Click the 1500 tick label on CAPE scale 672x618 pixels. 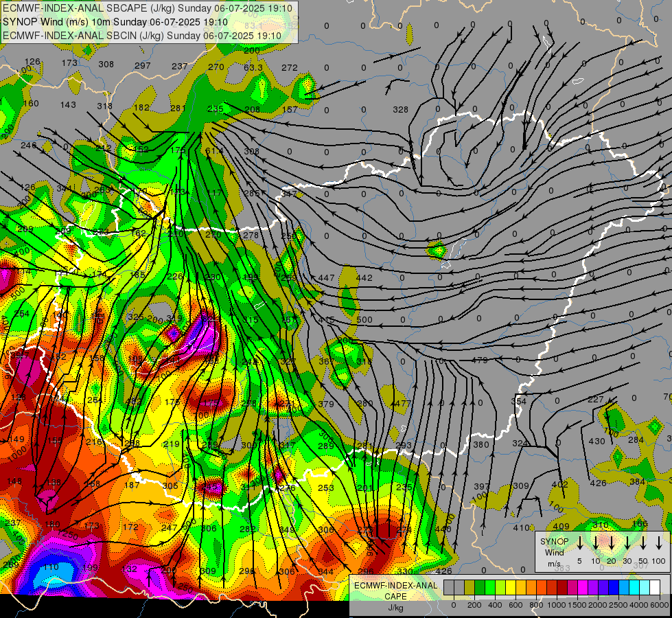point(577,605)
